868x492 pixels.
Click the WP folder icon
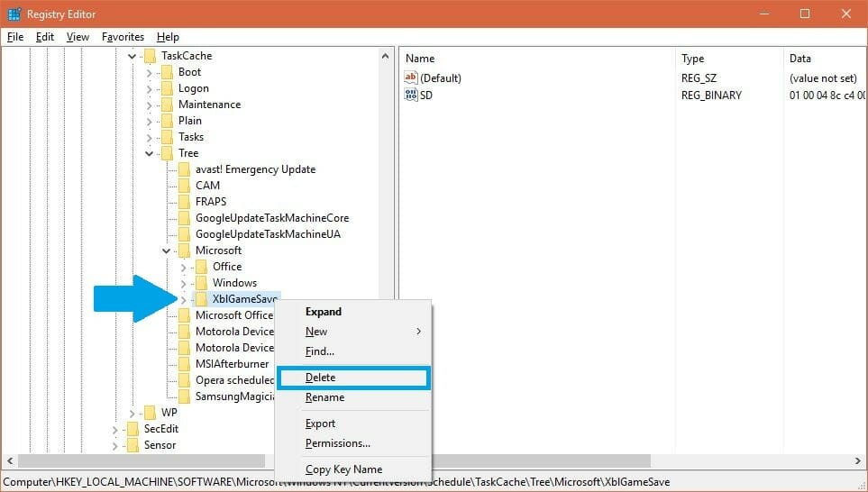[x=150, y=413]
